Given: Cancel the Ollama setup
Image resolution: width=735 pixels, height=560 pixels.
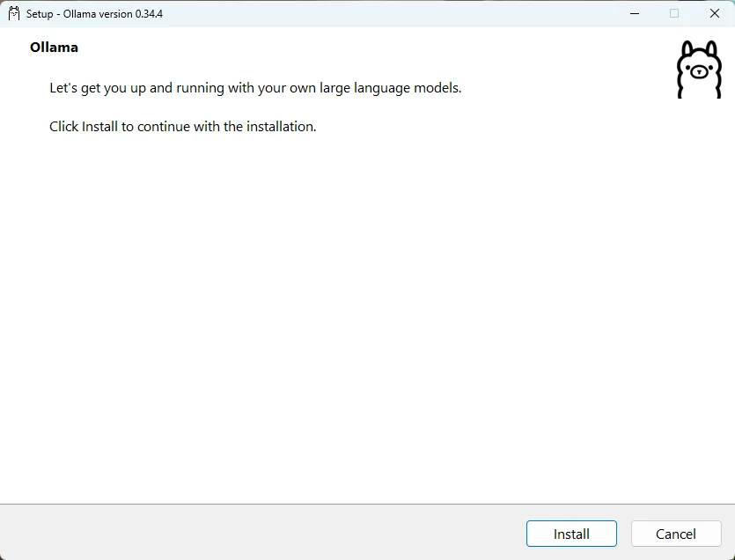Looking at the screenshot, I should click(676, 534).
